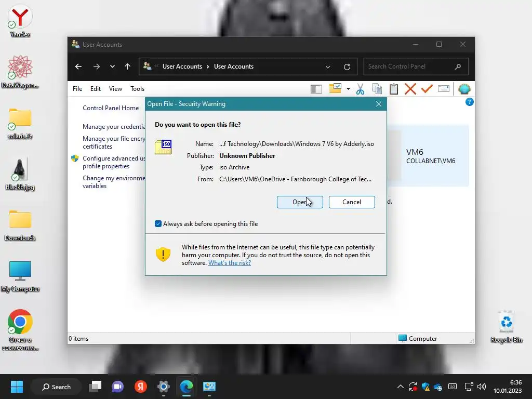Click the sync status tray icon with red dot
Screen dimensions: 532x399
point(413,387)
